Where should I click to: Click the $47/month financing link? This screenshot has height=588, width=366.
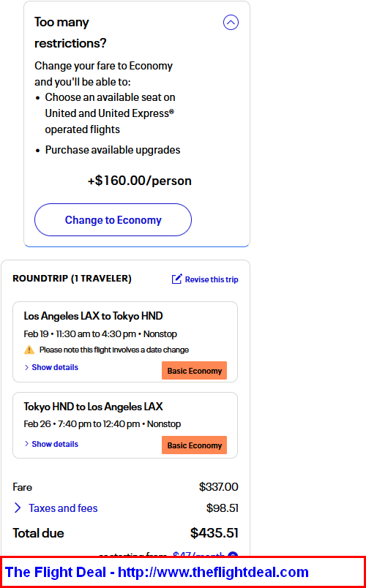pyautogui.click(x=198, y=554)
